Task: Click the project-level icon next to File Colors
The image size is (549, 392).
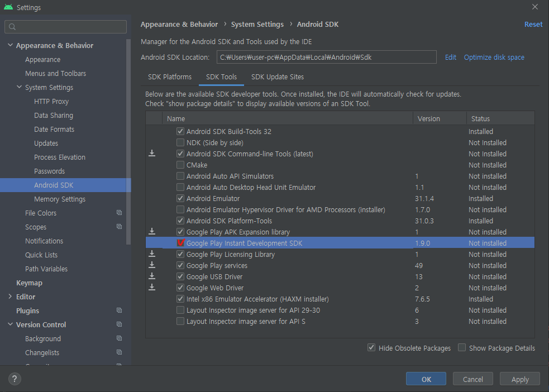Action: pyautogui.click(x=119, y=213)
